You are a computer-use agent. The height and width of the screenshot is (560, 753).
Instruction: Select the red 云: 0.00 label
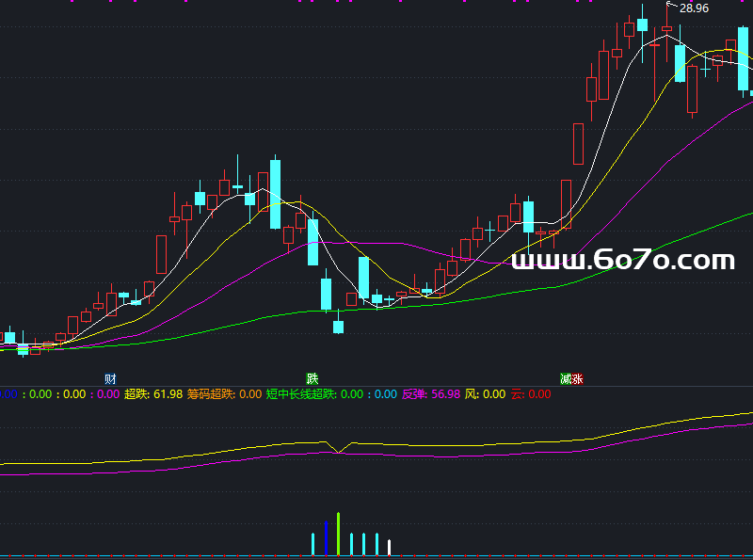[x=531, y=394]
